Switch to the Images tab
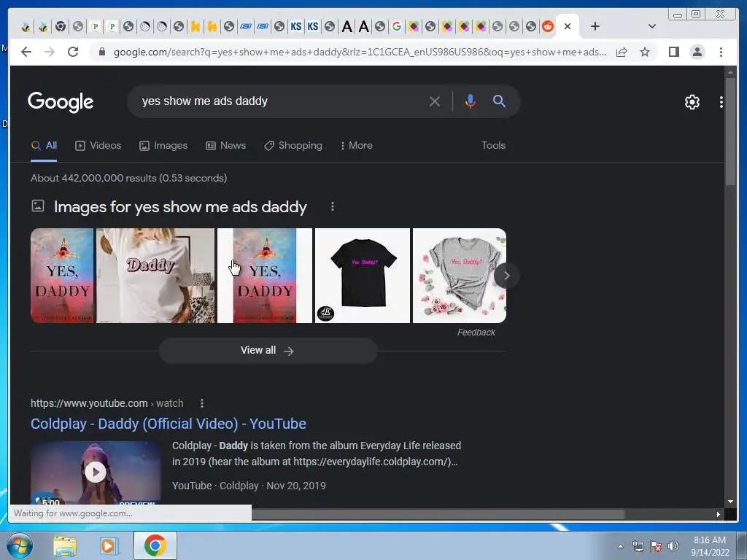Screen dimensions: 747x560 click(163, 145)
